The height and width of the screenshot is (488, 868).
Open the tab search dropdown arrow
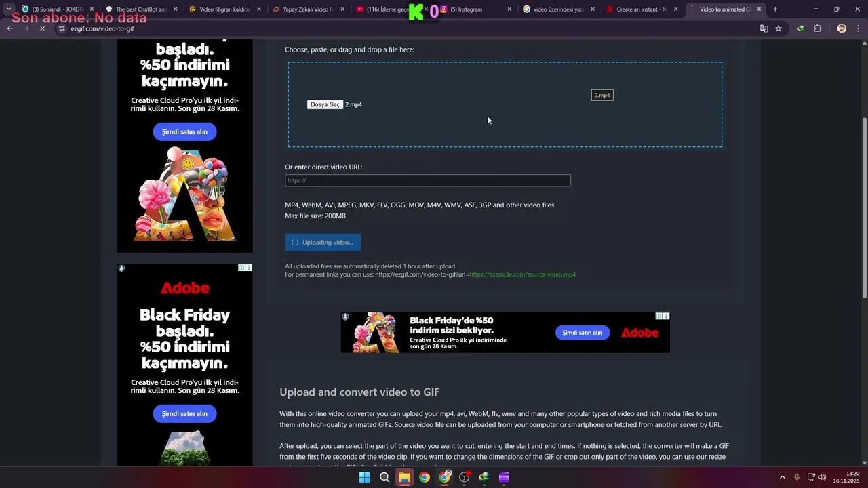[9, 9]
